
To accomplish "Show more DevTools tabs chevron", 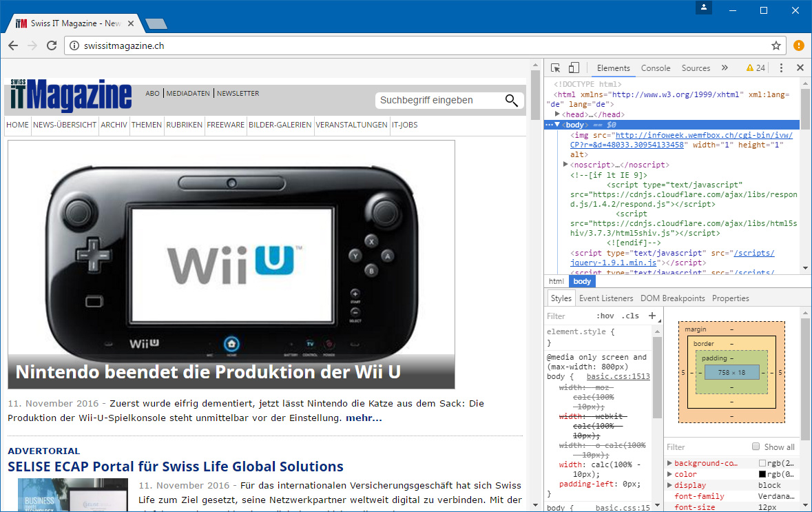I will tap(725, 68).
